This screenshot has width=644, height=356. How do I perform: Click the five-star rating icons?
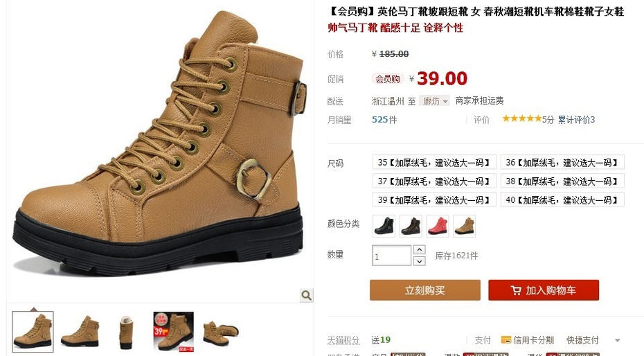(521, 119)
